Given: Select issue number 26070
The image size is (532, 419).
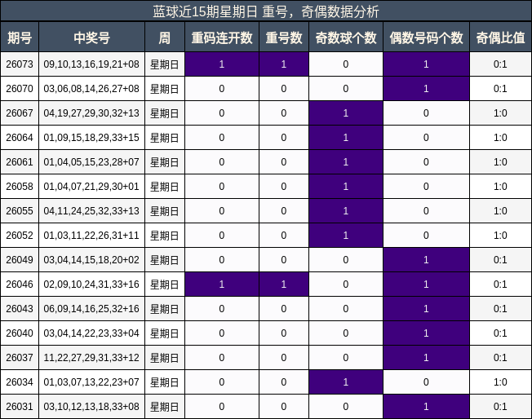Looking at the screenshot, I should point(20,89).
